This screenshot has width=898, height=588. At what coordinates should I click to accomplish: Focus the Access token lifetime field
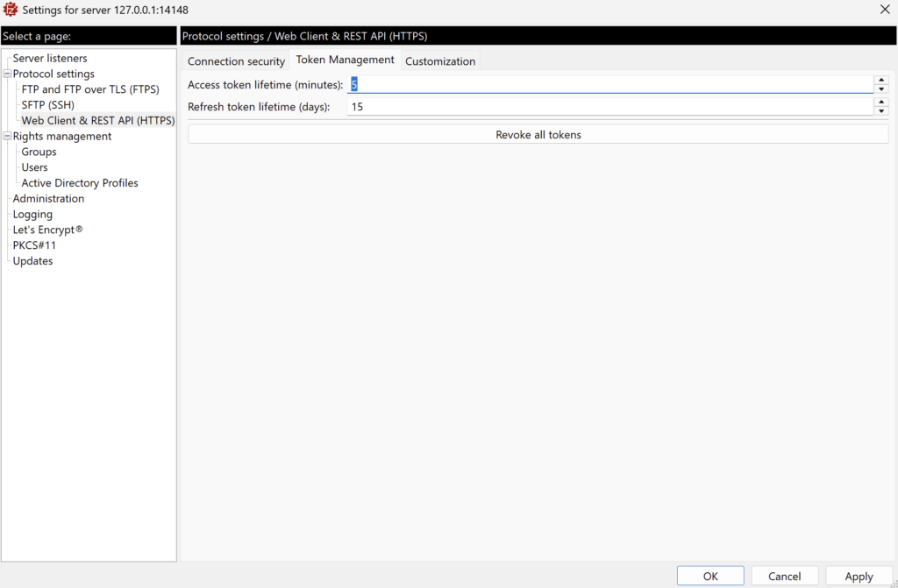tap(610, 85)
